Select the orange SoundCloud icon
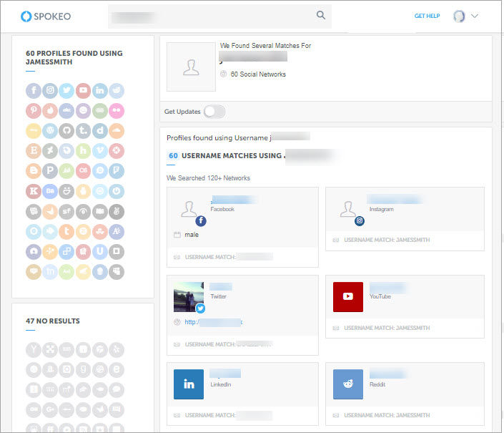 (x=117, y=130)
